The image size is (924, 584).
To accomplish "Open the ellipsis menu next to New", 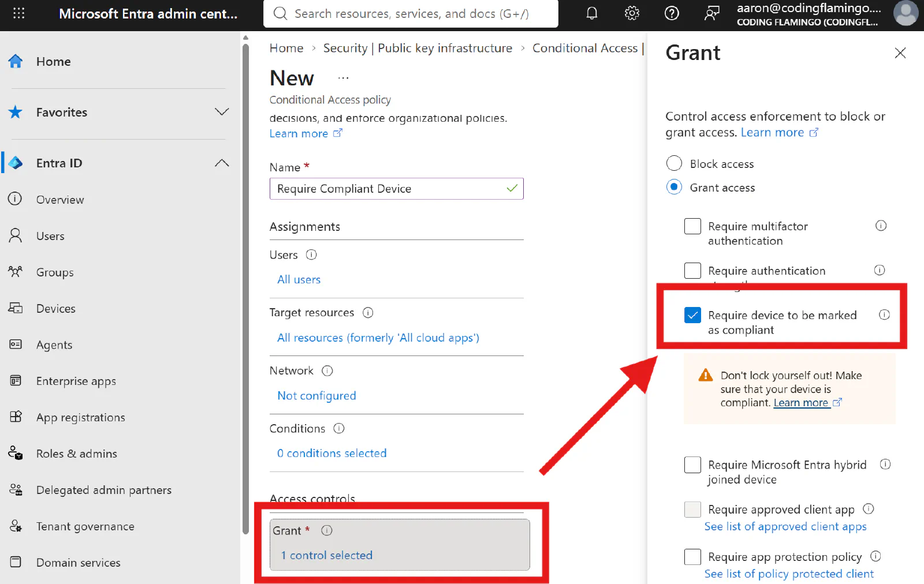I will click(x=344, y=78).
